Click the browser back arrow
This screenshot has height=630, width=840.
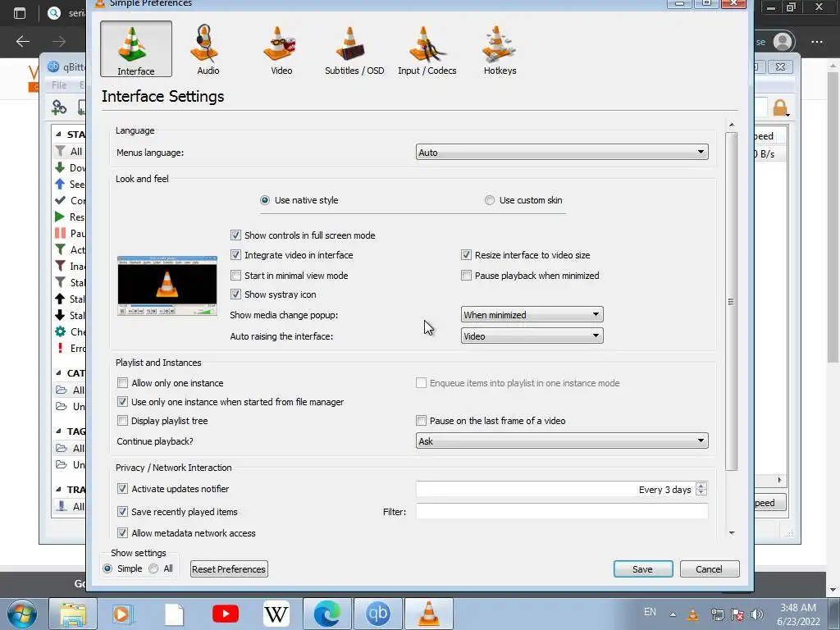click(22, 41)
